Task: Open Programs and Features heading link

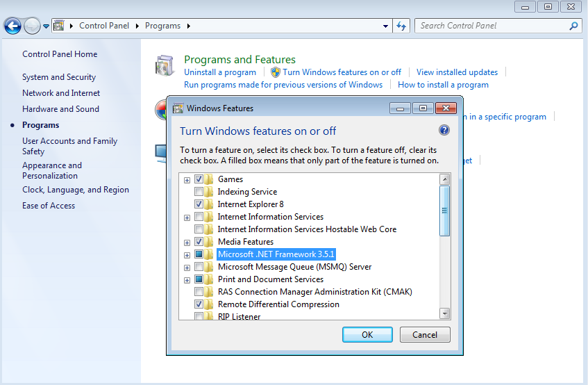Action: [x=240, y=60]
